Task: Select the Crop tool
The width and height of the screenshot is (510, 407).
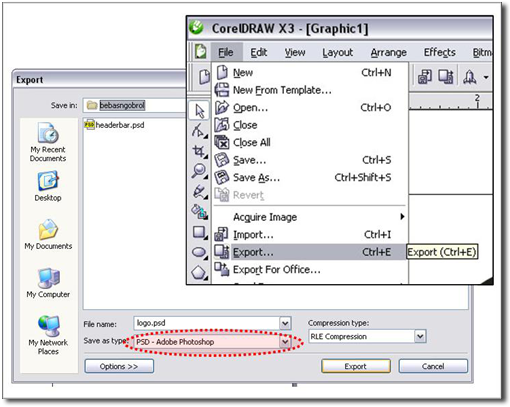Action: [199, 151]
